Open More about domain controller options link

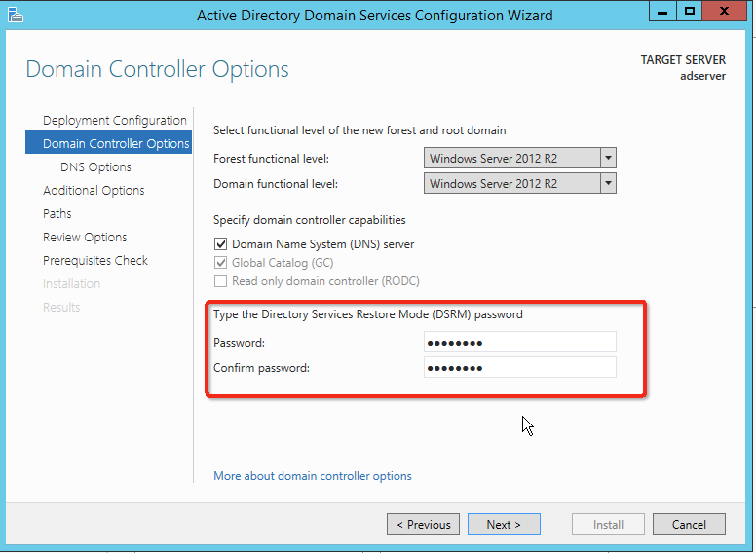pos(313,477)
